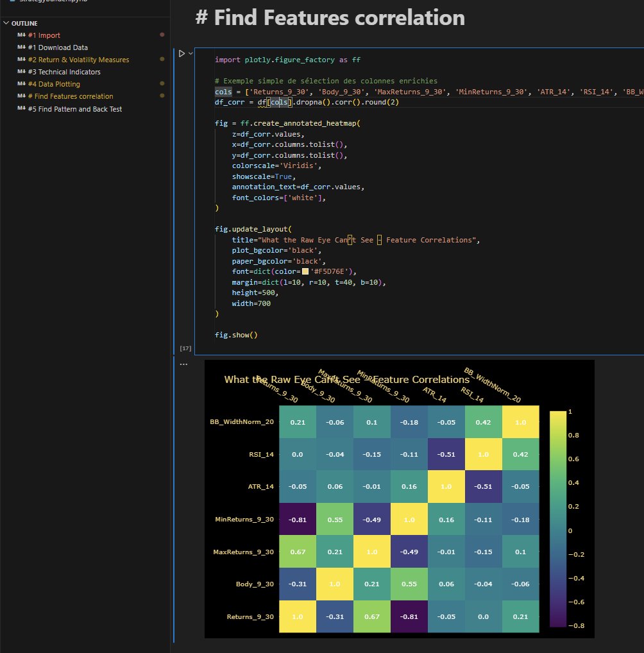
Task: Click the 0.6 tick label on colorbar
Action: point(573,459)
